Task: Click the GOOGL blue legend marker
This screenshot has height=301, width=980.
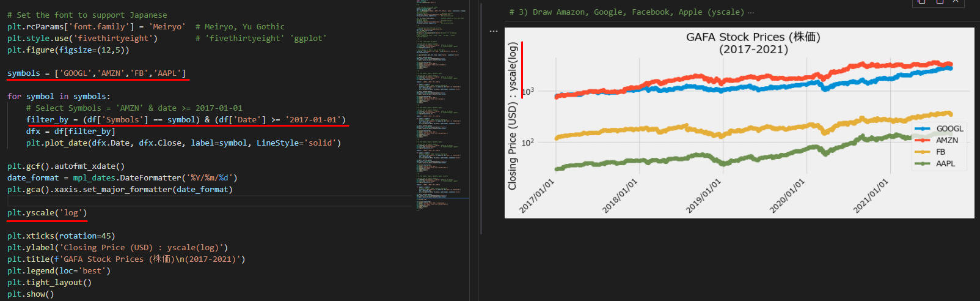Action: coord(922,129)
